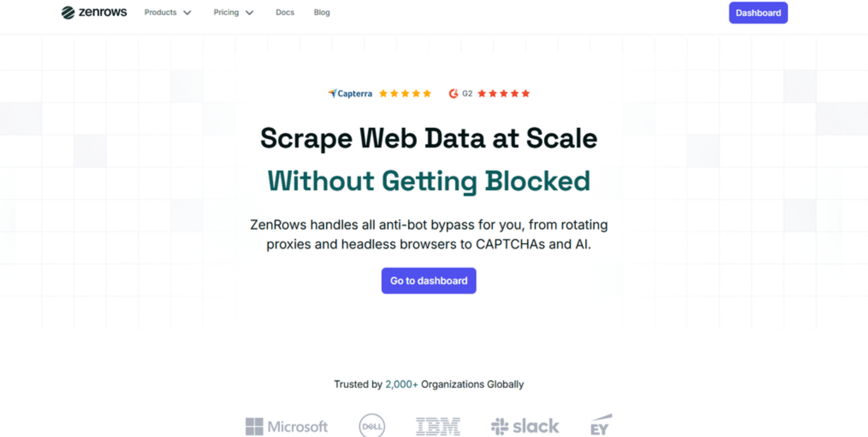This screenshot has width=868, height=437.
Task: Expand the Products dropdown chevron
Action: click(187, 13)
